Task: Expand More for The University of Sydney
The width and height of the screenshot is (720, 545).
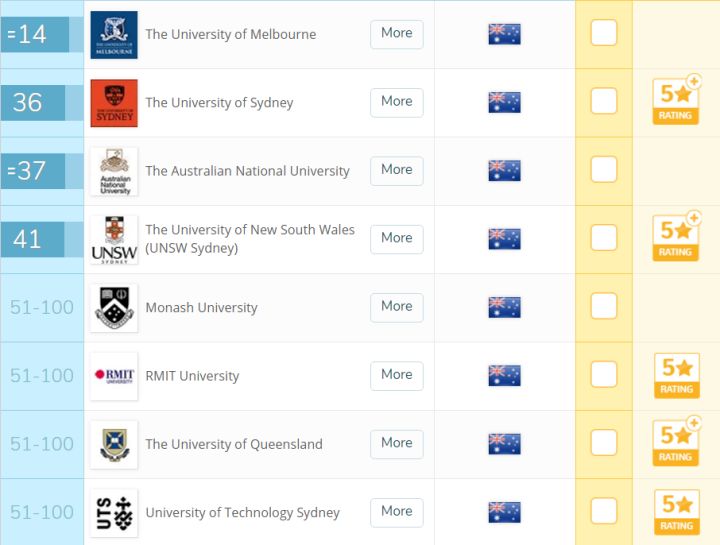Action: [397, 102]
